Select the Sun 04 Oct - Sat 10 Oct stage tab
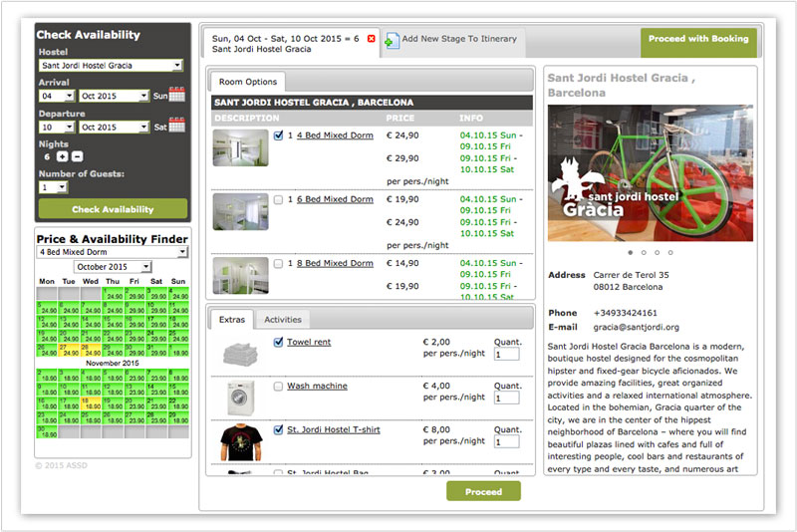 click(291, 44)
